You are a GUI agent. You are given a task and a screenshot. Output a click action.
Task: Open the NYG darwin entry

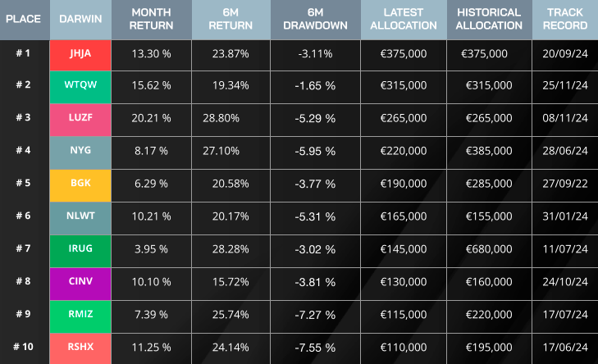pos(80,151)
